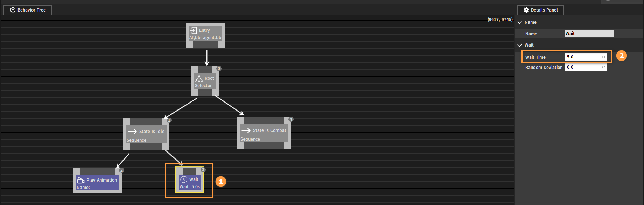
Task: Click the Play Animation camera icon
Action: tap(81, 180)
